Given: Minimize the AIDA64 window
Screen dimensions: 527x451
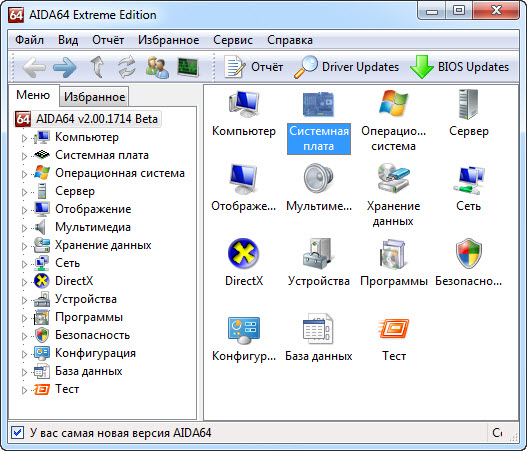Looking at the screenshot, I should (x=432, y=11).
